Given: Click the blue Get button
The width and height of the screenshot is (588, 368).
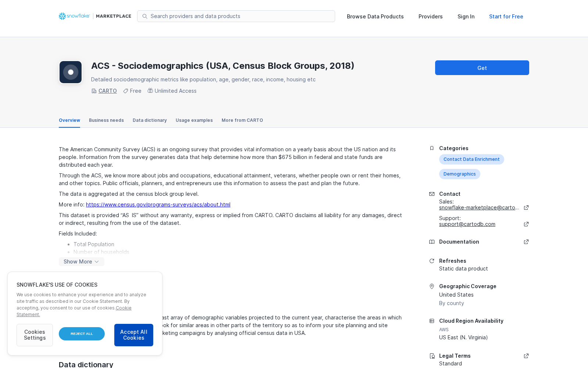Looking at the screenshot, I should point(482,68).
